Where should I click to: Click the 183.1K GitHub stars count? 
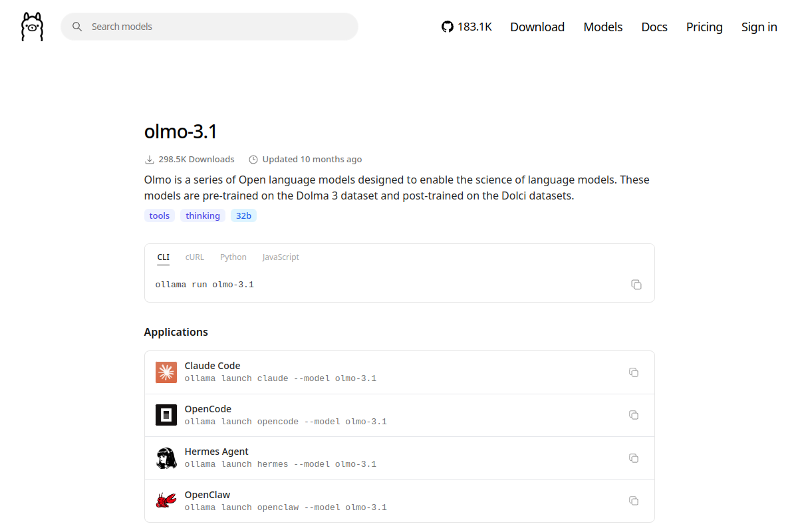click(x=475, y=27)
